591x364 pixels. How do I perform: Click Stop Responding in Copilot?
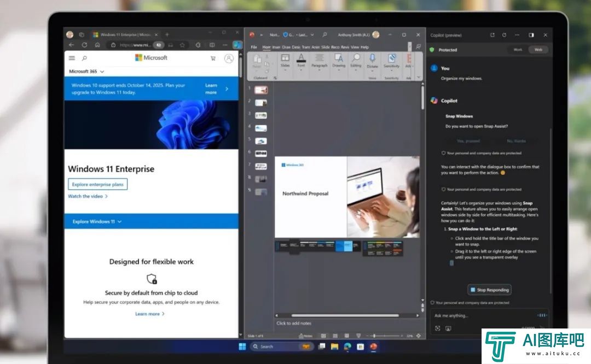coord(489,290)
